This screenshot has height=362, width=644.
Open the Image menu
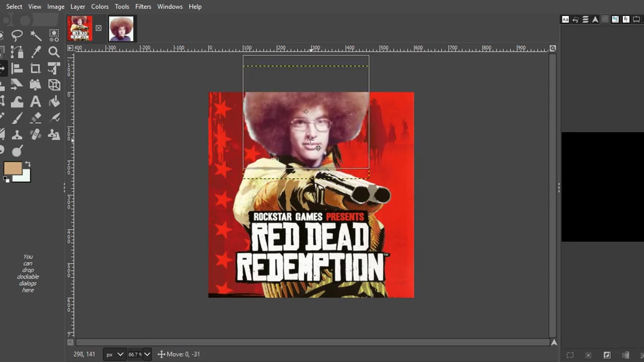coord(56,7)
